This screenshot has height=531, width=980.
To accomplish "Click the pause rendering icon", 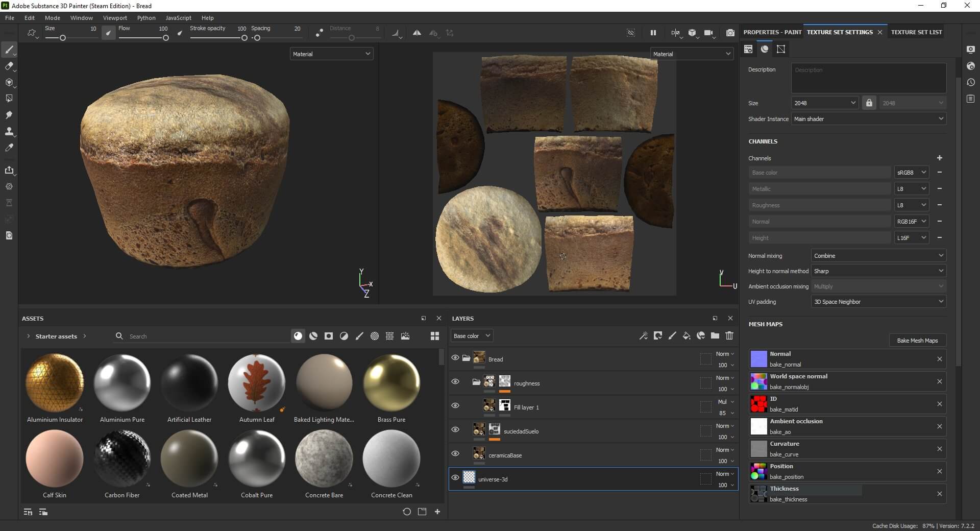I will pos(653,33).
